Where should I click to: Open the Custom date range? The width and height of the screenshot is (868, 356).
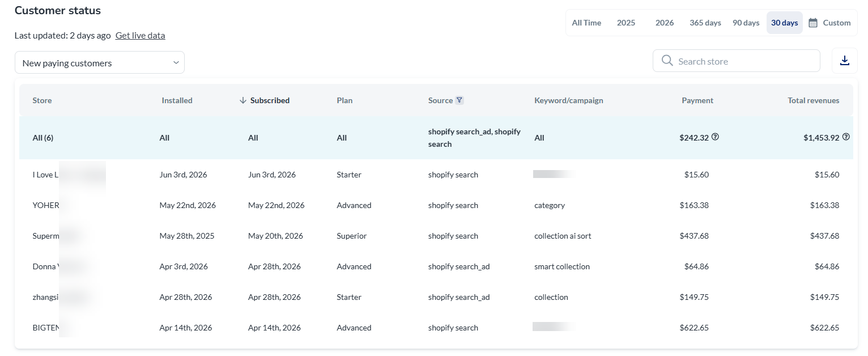pos(829,23)
